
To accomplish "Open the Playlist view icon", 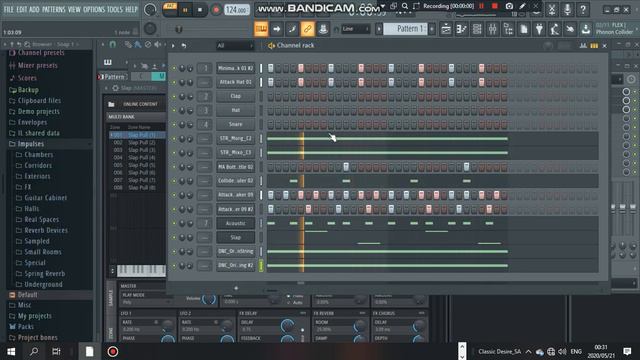I will coord(446,29).
